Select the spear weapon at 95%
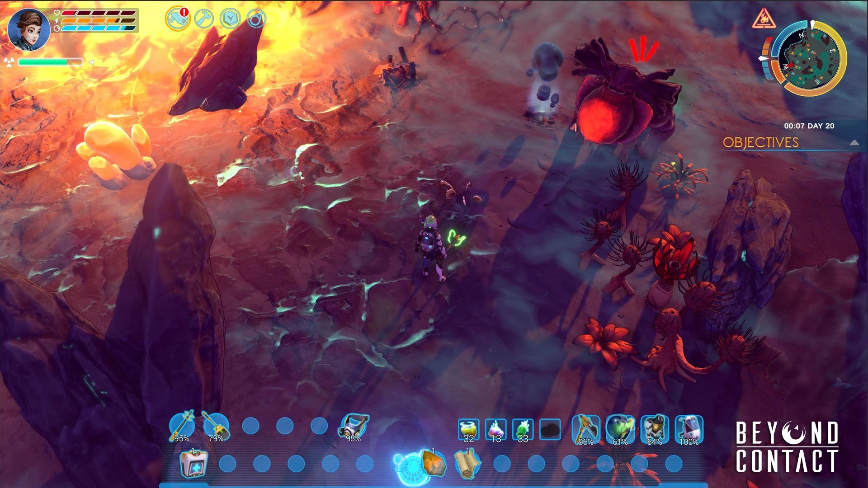Viewport: 868px width, 488px height. coord(182,426)
